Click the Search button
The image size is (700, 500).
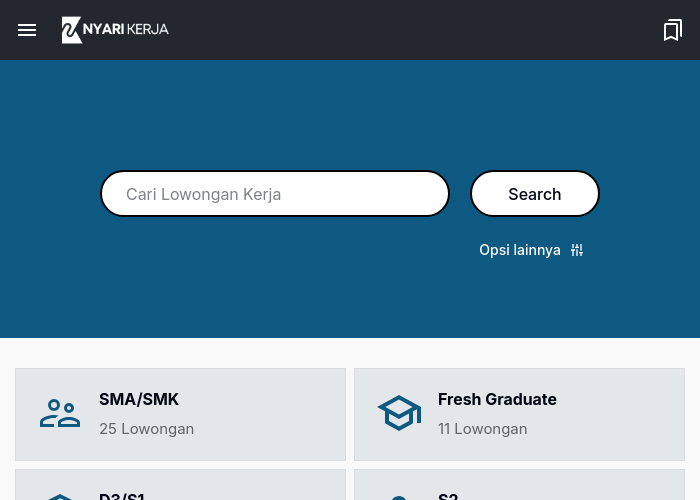click(x=534, y=194)
